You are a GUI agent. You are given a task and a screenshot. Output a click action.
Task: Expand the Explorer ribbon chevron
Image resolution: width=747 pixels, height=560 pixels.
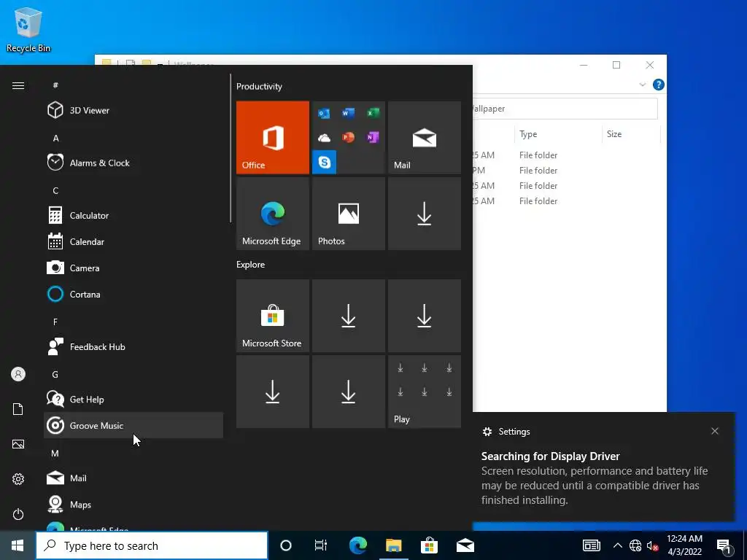pyautogui.click(x=642, y=85)
